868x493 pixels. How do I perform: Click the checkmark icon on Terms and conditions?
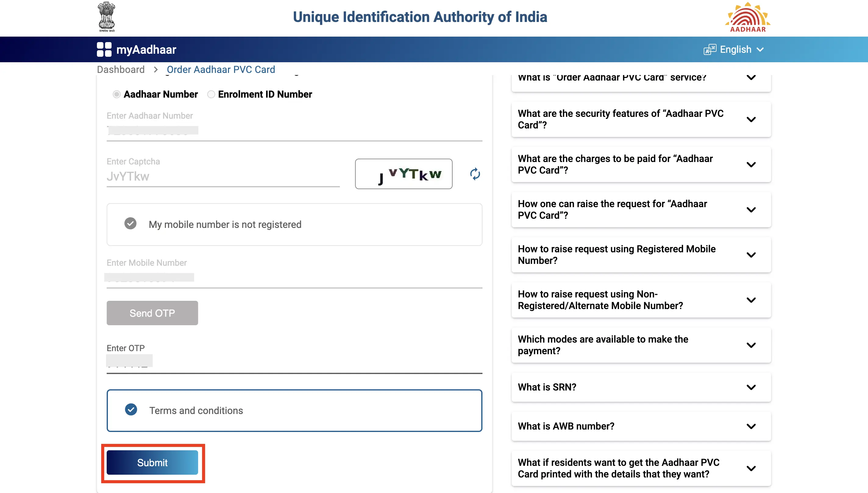point(131,411)
